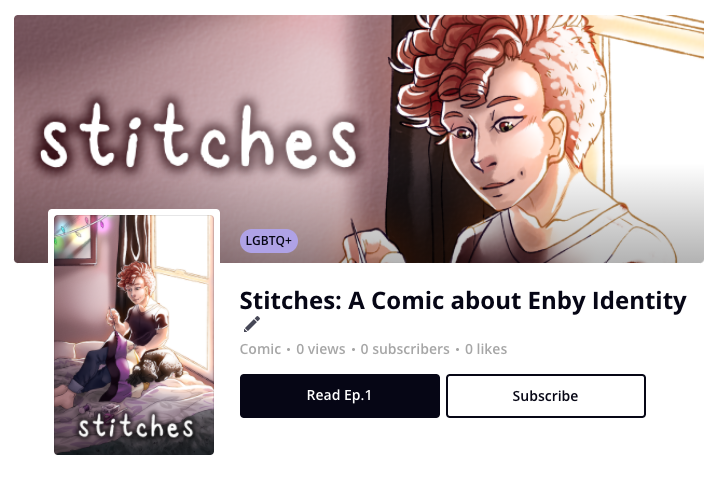Image resolution: width=722 pixels, height=480 pixels.
Task: Select the LGBTQ+ genre tag
Action: point(269,241)
